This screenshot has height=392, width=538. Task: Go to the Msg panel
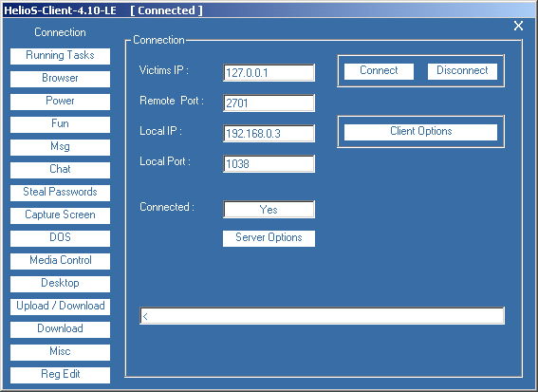(60, 147)
